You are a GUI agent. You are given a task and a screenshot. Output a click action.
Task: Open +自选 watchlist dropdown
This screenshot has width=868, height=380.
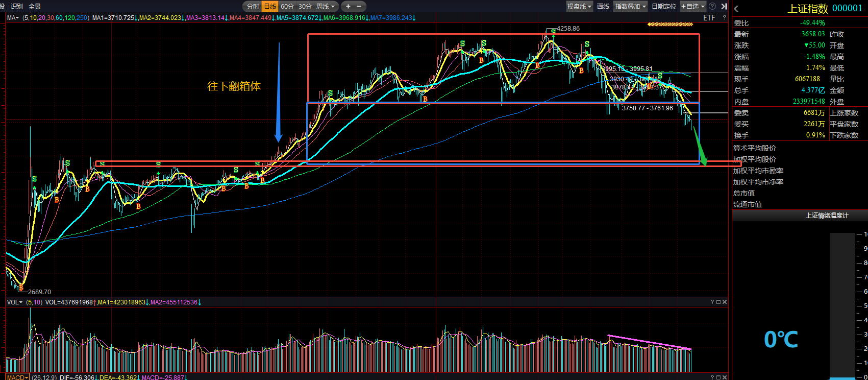692,7
